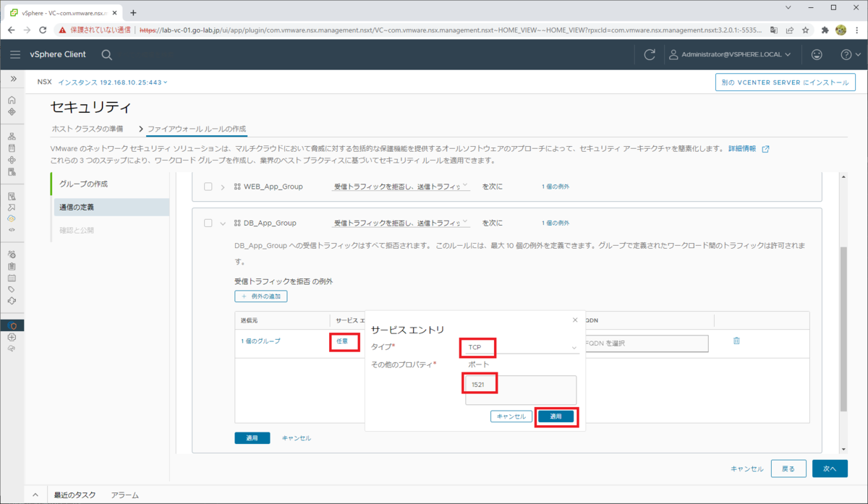Open Administration gear icon in sidebar

pos(12,255)
